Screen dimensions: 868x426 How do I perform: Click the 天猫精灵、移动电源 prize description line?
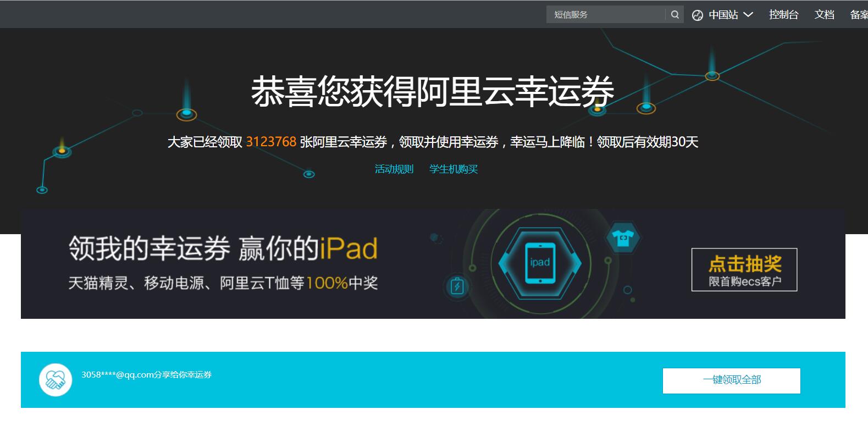tap(223, 283)
